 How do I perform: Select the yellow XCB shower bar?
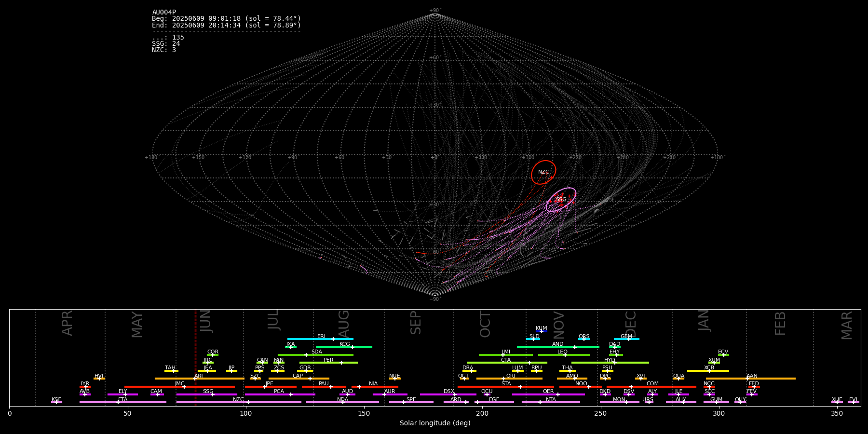(708, 371)
